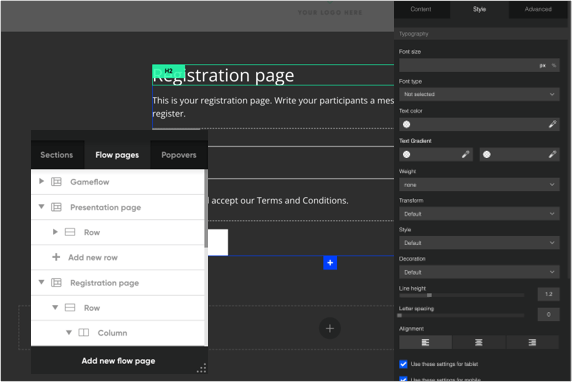Click the Typography section header
This screenshot has height=382, width=572.
click(482, 34)
